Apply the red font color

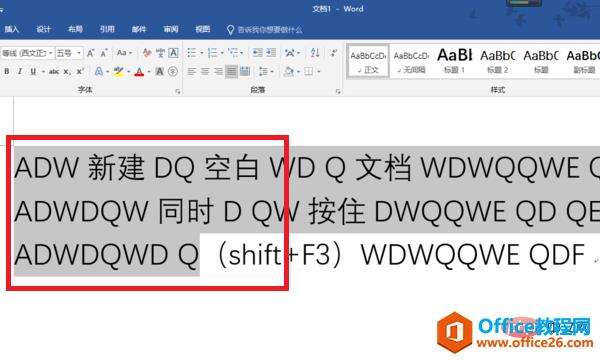(139, 72)
